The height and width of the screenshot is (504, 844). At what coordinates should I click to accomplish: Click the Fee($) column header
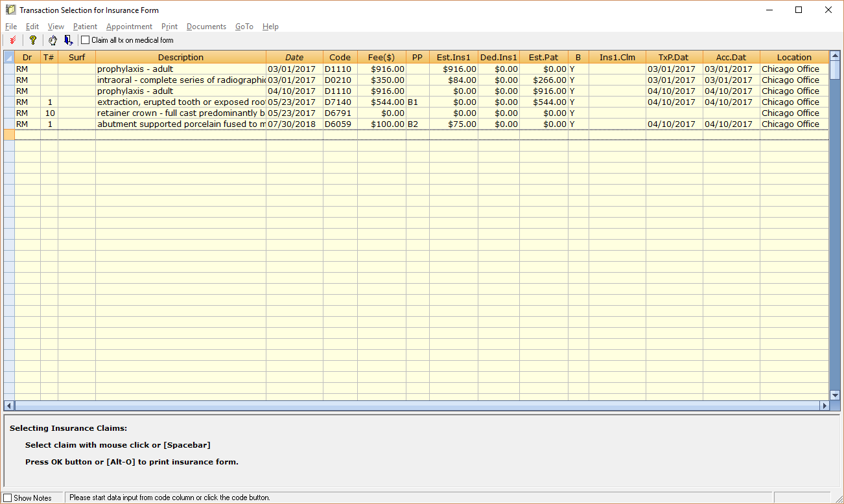click(x=382, y=57)
